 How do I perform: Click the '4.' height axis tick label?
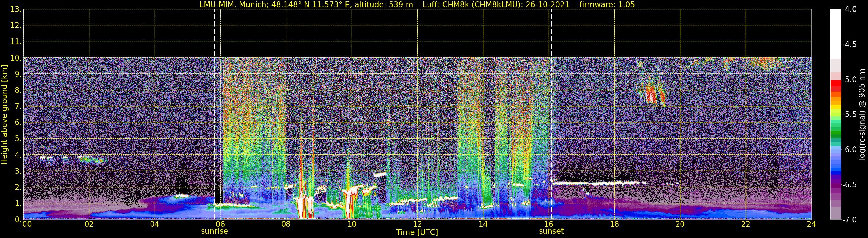tap(18, 155)
